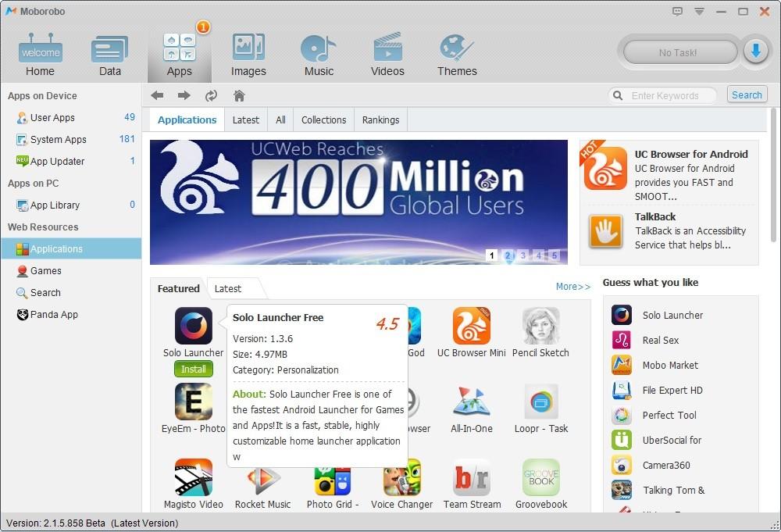Open Search under Web Resources
The image size is (781, 532).
coord(71,292)
